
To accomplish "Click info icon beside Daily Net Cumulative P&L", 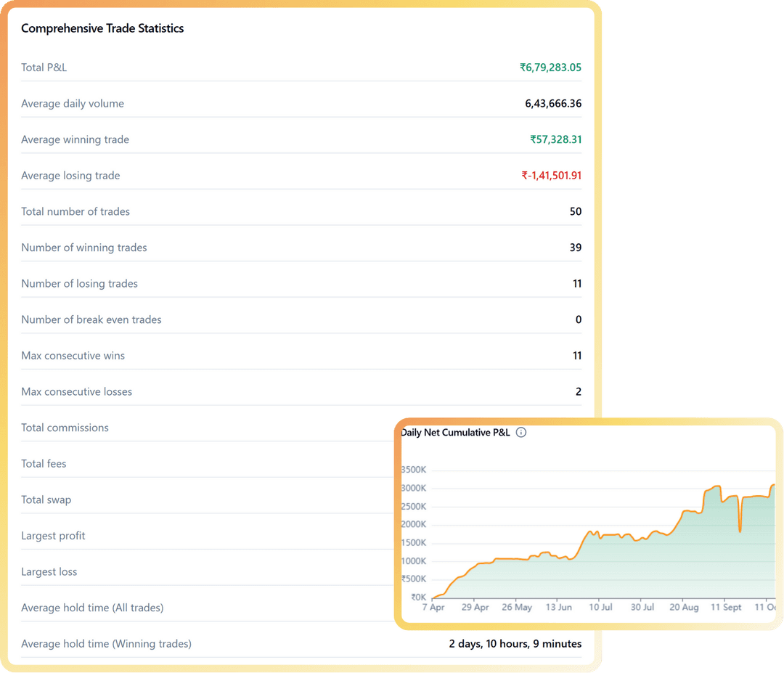I will (520, 433).
